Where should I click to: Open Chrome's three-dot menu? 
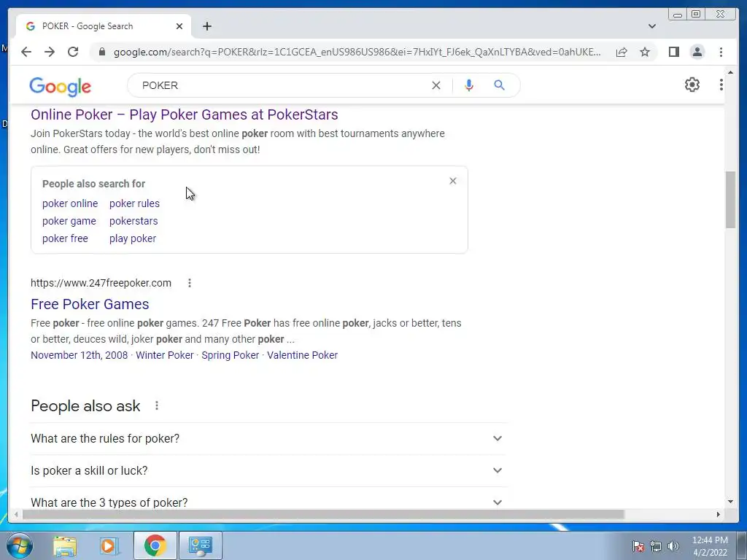[721, 52]
